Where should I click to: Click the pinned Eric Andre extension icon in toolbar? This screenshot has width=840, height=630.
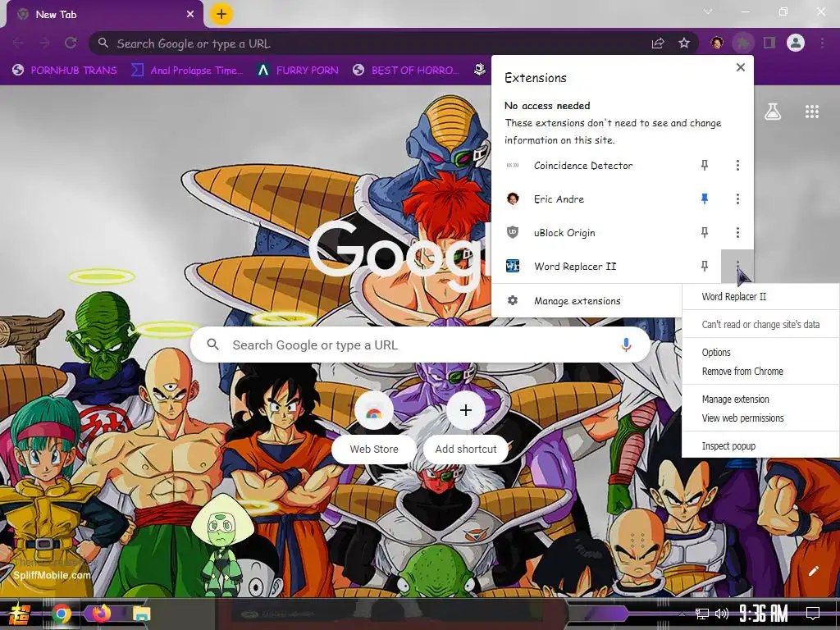(x=717, y=43)
